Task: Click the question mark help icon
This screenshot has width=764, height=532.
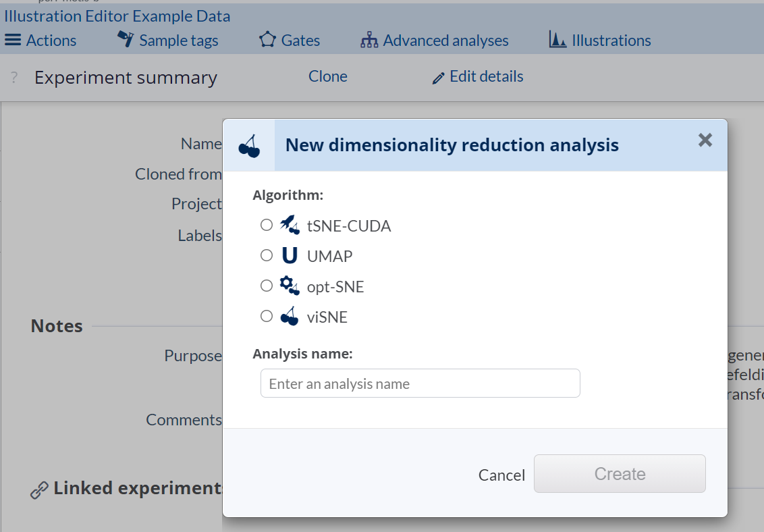Action: click(x=13, y=78)
